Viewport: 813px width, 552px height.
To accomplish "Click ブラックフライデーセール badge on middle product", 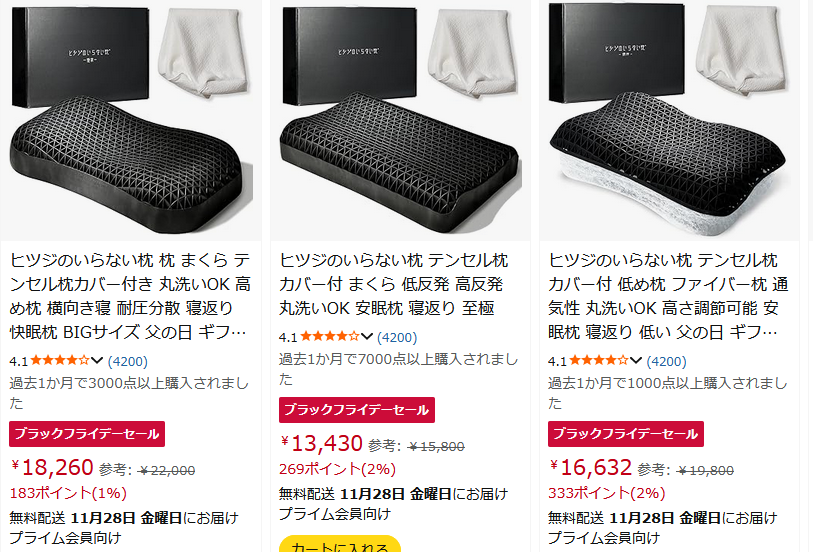I will click(356, 410).
